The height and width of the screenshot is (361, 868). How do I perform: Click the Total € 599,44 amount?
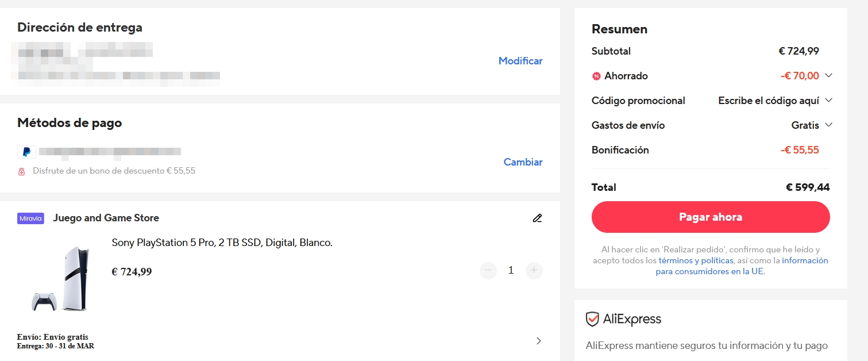(x=808, y=187)
